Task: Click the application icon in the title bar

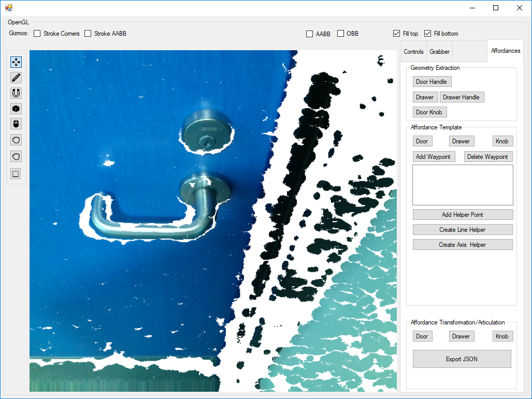Action: (9, 8)
